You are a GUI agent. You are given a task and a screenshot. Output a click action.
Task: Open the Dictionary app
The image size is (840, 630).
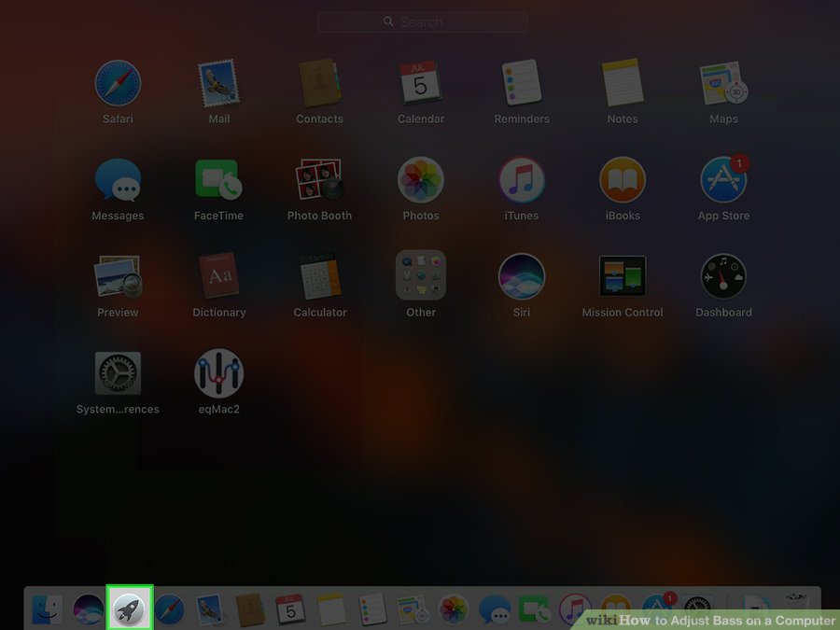(218, 275)
